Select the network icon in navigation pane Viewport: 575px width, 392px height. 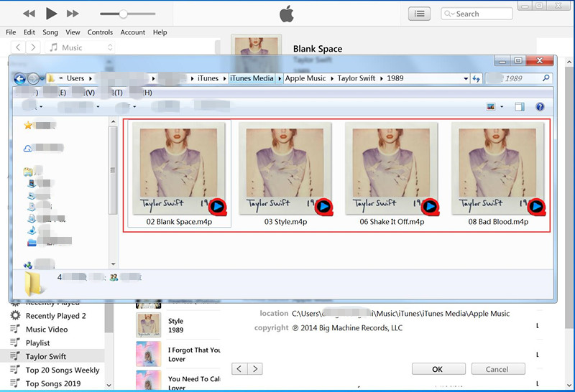[28, 264]
